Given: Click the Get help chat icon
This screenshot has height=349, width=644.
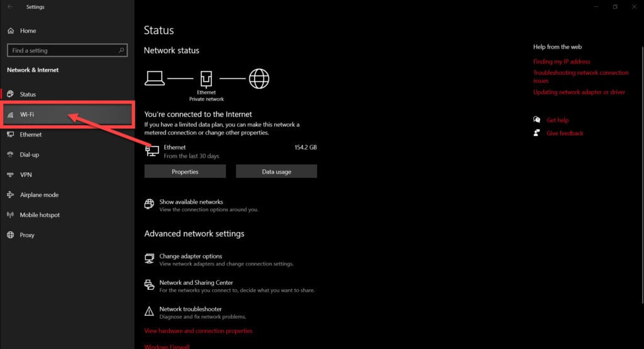Looking at the screenshot, I should click(x=537, y=119).
